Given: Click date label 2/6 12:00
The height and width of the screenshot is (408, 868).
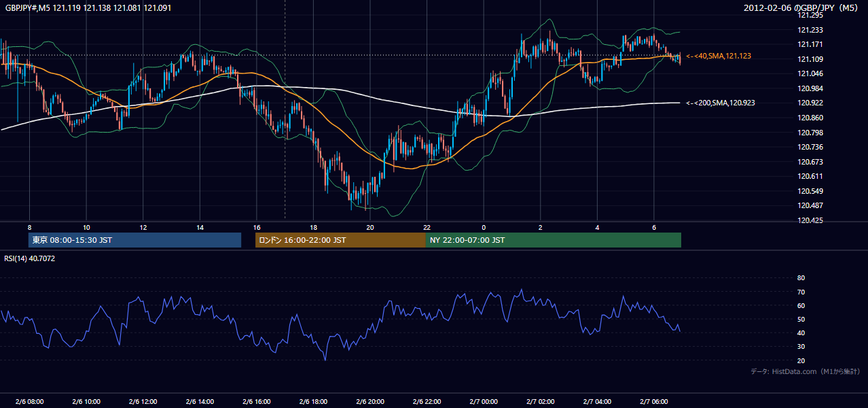Looking at the screenshot, I should click(143, 402).
